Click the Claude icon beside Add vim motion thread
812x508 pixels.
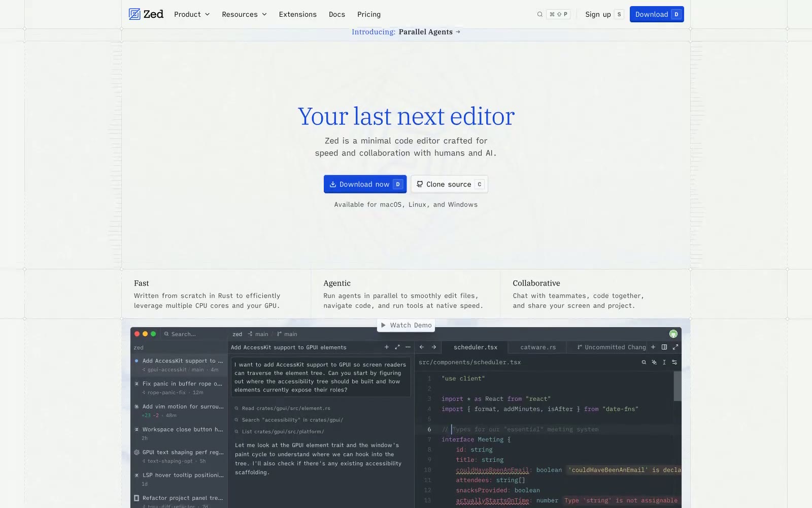[x=137, y=406]
